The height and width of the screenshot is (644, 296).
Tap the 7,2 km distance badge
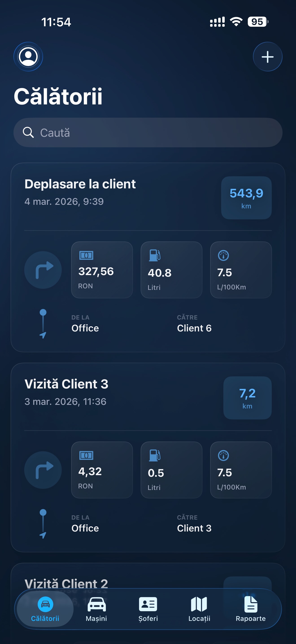click(x=247, y=398)
